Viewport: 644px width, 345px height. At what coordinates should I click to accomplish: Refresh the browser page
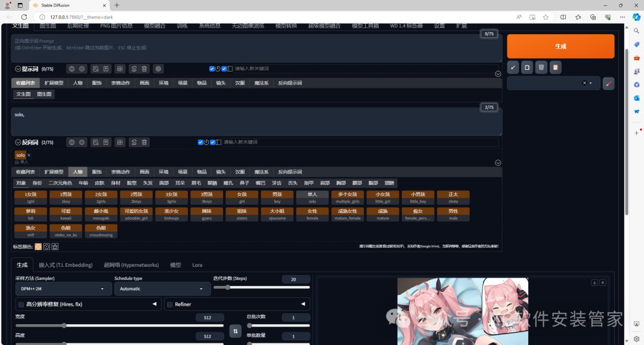24,17
